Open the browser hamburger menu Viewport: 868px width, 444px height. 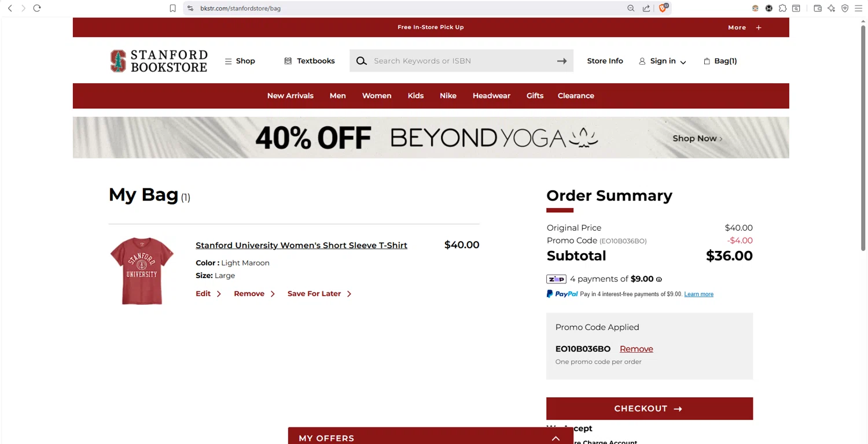point(859,8)
